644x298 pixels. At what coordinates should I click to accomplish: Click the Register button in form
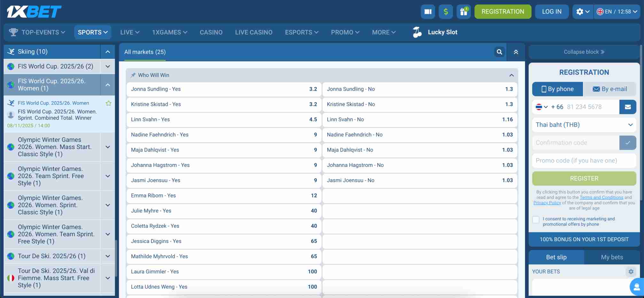[584, 178]
